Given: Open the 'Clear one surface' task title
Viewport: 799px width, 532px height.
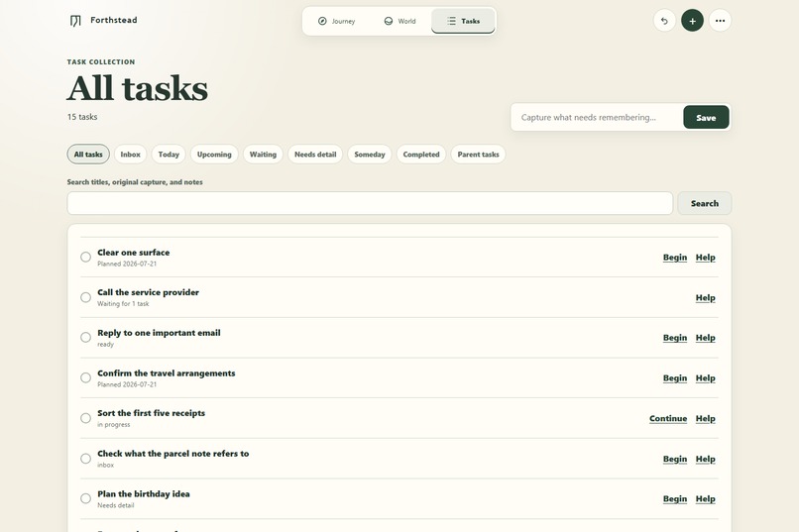Looking at the screenshot, I should tap(134, 253).
